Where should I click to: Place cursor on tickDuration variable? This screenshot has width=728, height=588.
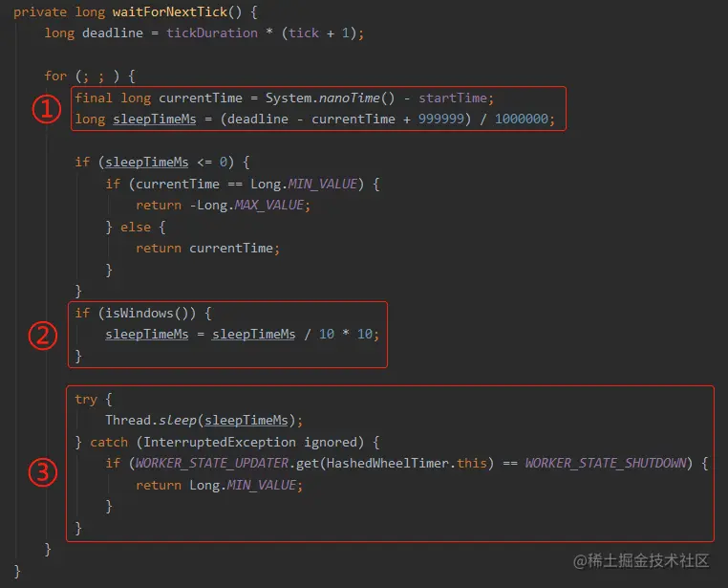coord(212,33)
